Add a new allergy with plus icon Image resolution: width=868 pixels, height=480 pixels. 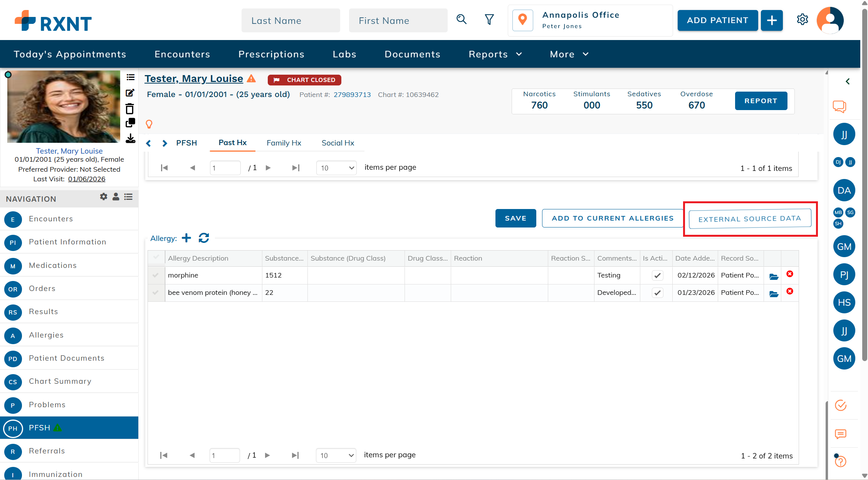[x=186, y=238]
